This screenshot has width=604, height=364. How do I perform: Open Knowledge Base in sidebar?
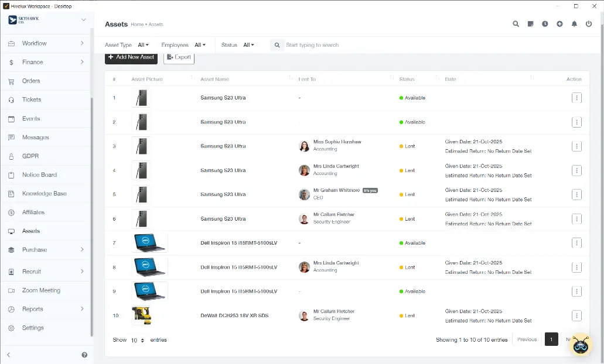(46, 194)
